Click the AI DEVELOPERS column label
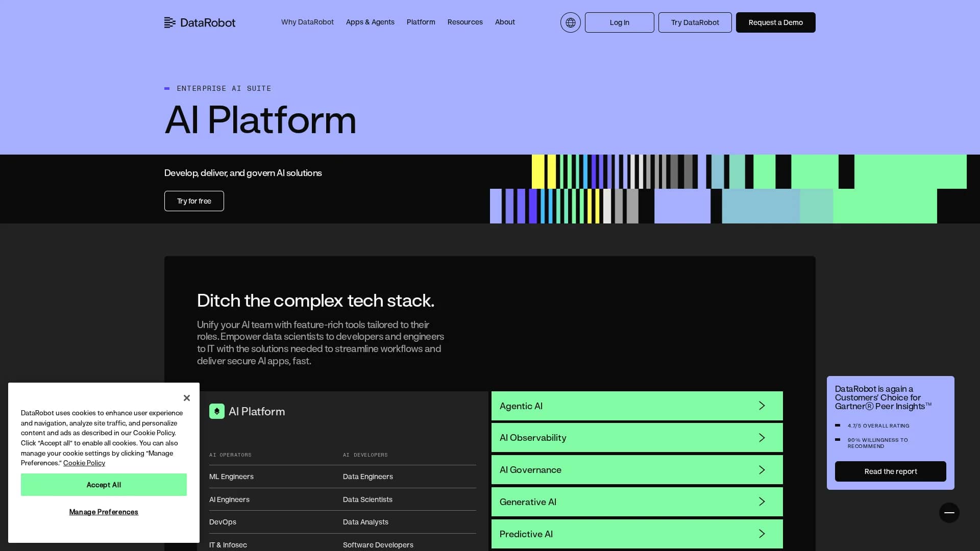Image resolution: width=980 pixels, height=551 pixels. pyautogui.click(x=365, y=455)
